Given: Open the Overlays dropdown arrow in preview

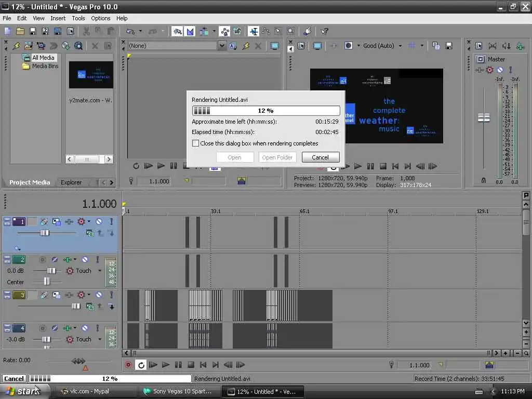Looking at the screenshot, I should point(422,46).
